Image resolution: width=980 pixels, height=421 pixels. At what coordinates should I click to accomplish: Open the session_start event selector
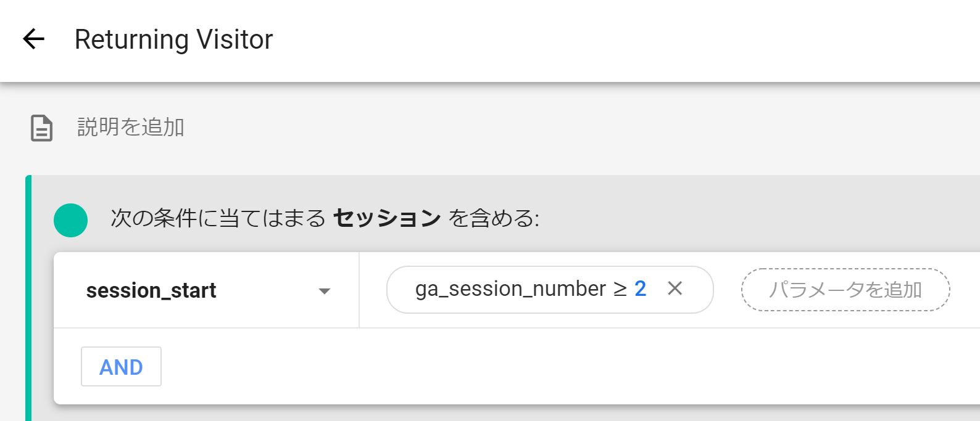click(185, 290)
